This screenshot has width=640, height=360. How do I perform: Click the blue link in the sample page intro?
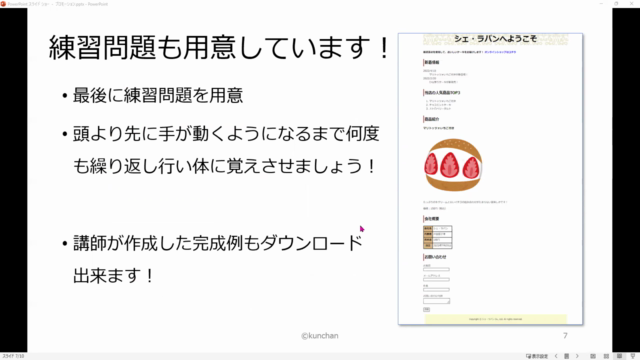(500, 52)
